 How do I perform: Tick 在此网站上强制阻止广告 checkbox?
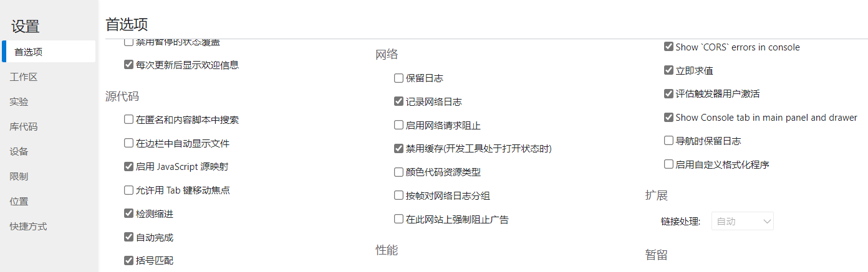tap(399, 219)
